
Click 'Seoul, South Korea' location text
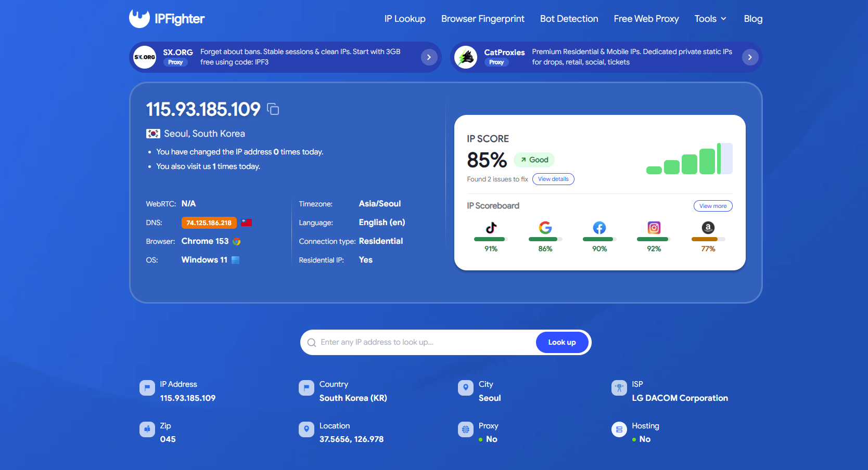coord(205,134)
